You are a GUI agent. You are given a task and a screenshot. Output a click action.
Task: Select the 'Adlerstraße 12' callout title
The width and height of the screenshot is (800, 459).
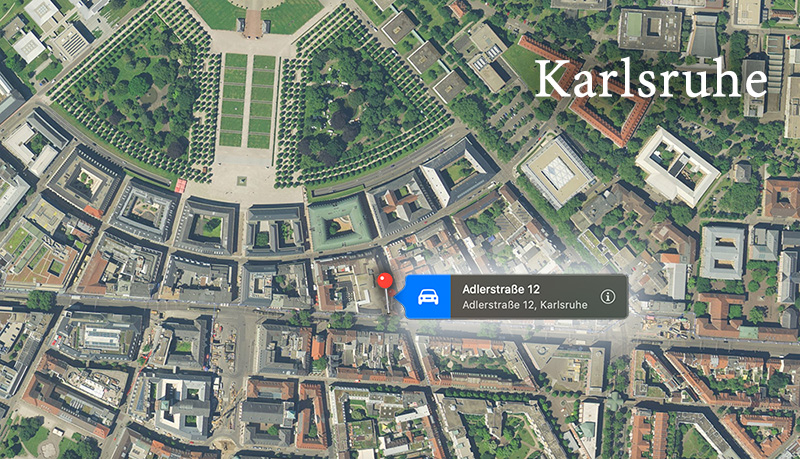point(501,289)
